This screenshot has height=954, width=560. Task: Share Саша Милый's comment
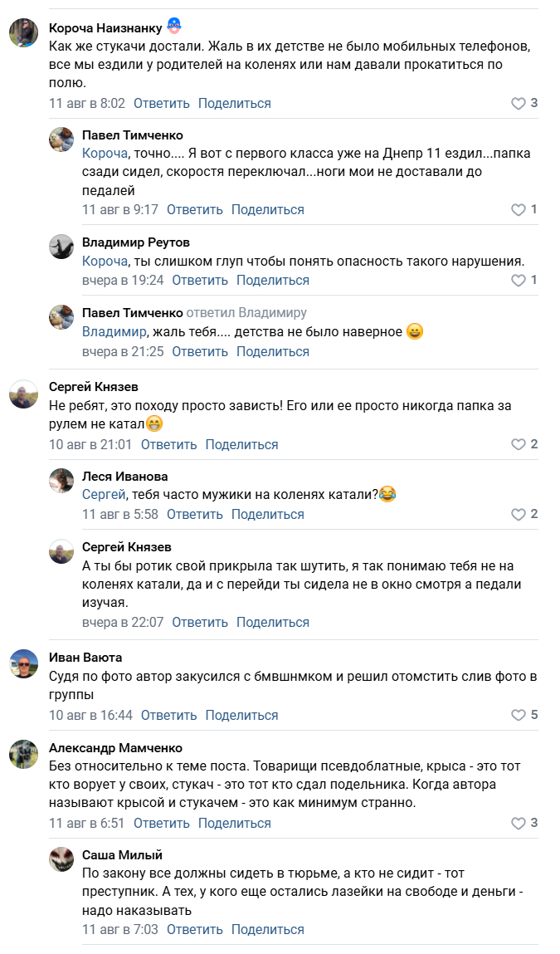tap(267, 930)
